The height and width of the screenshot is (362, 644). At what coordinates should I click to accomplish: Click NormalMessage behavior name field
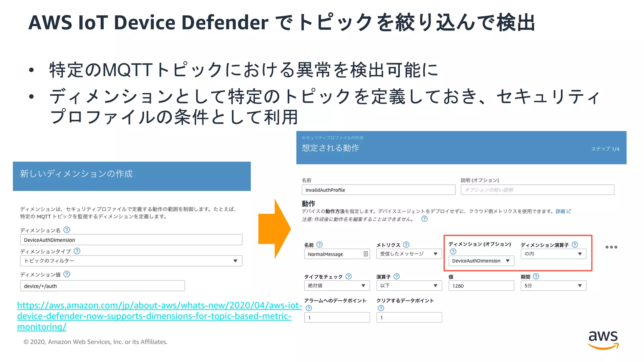pos(337,254)
